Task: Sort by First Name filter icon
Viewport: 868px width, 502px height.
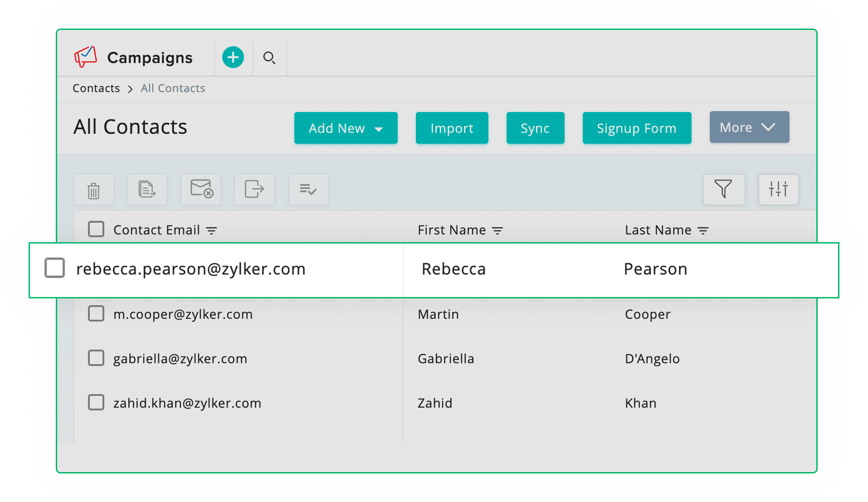Action: [497, 231]
